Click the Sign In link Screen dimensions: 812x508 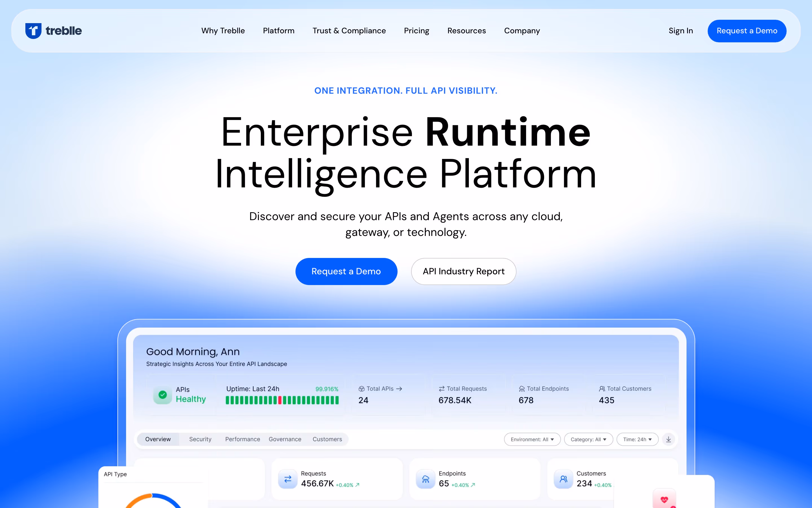(x=680, y=30)
